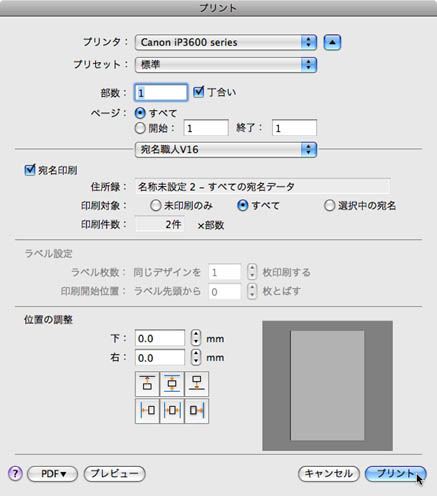The height and width of the screenshot is (496, 437).
Task: Uncheck the 宛名印刷 checkbox
Action: (x=30, y=170)
